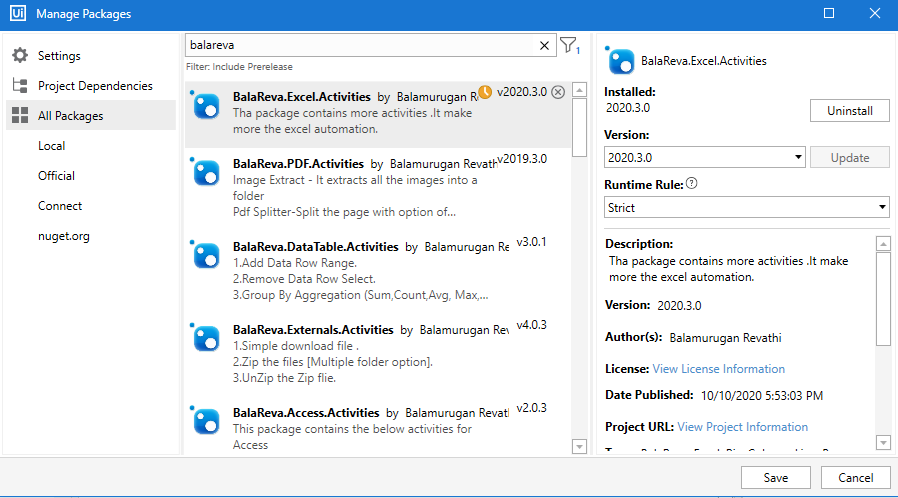
Task: Select the BalaReva.DataTable.Activities package title
Action: click(x=315, y=247)
